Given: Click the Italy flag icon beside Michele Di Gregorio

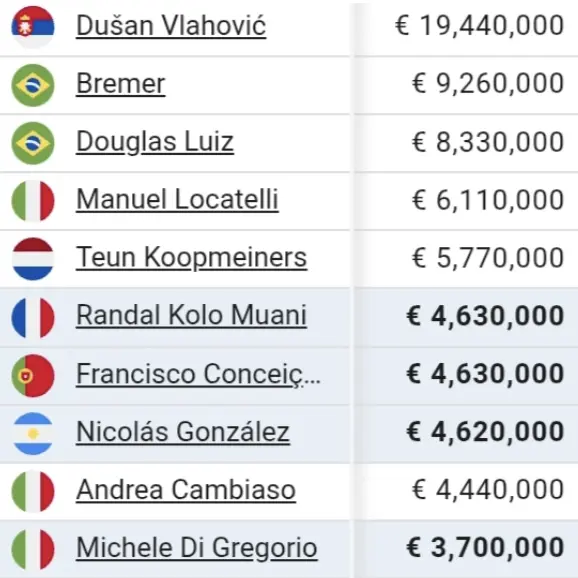Looking at the screenshot, I should 33,549.
